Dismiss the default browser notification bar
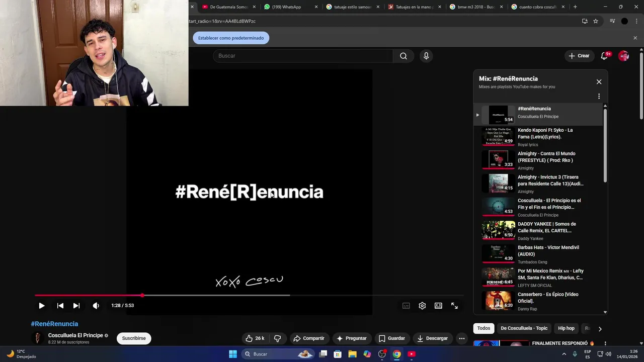The image size is (644, 362). (x=635, y=38)
